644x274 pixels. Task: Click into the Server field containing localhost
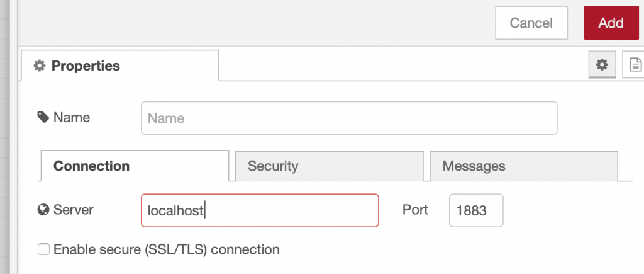(260, 210)
